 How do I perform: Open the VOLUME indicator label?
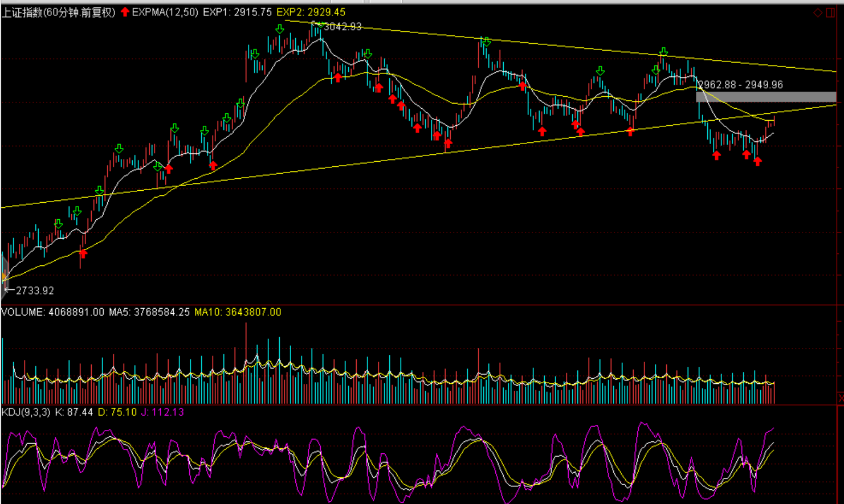pos(23,312)
